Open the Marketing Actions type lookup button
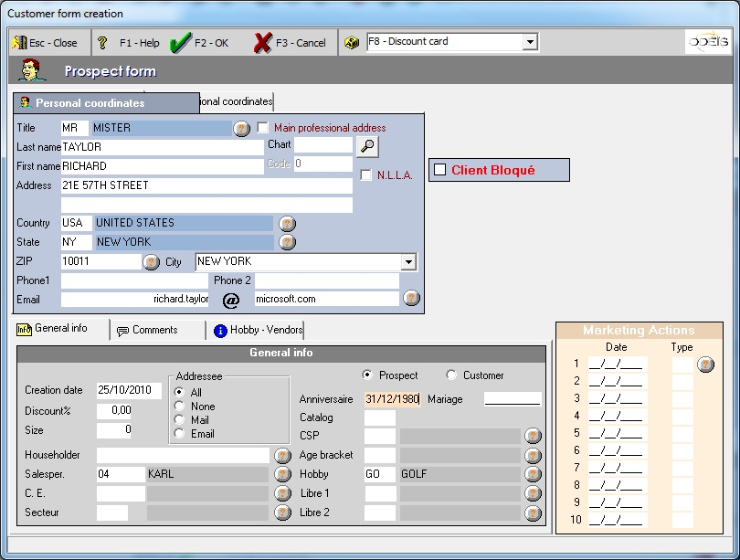The image size is (740, 560). pyautogui.click(x=705, y=365)
